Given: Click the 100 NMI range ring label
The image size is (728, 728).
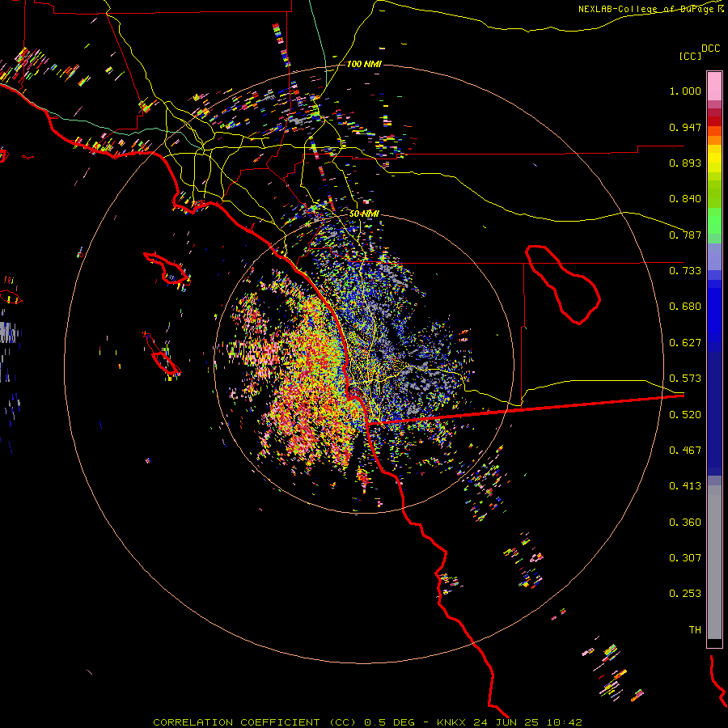Looking at the screenshot, I should [x=364, y=64].
